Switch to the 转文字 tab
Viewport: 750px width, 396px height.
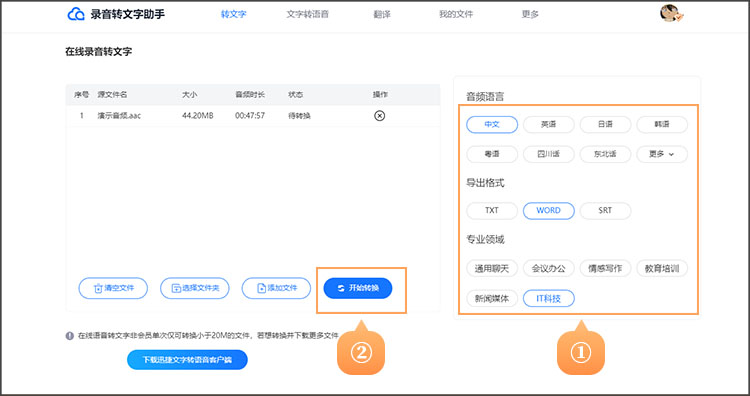click(233, 14)
